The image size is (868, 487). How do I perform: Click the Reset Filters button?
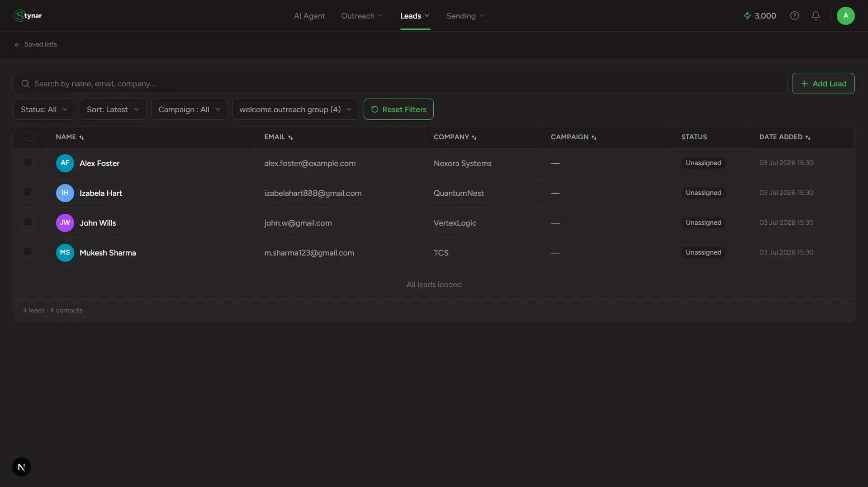click(x=398, y=109)
